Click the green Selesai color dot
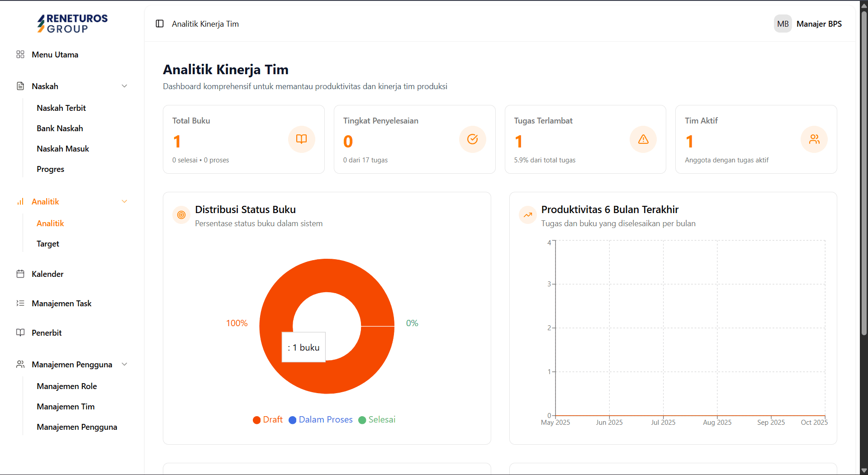Viewport: 868px width, 475px height. click(x=361, y=420)
